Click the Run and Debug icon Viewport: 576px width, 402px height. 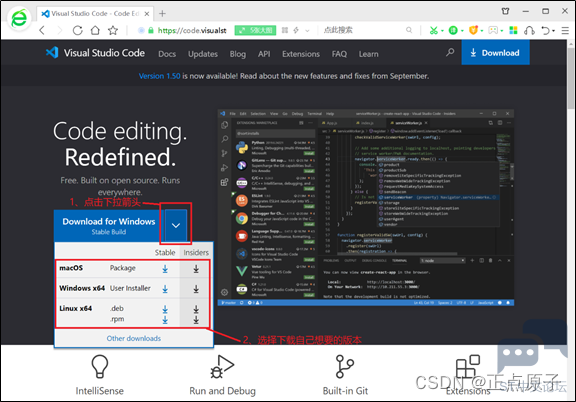[222, 366]
